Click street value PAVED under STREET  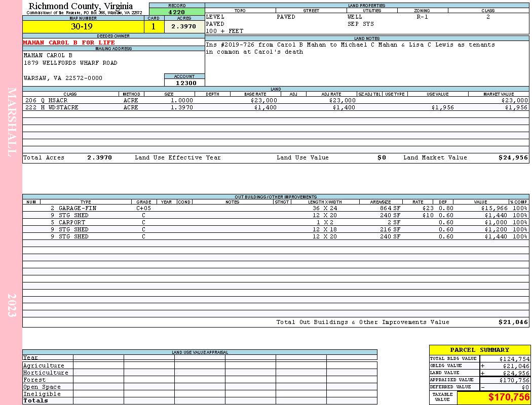coord(286,17)
